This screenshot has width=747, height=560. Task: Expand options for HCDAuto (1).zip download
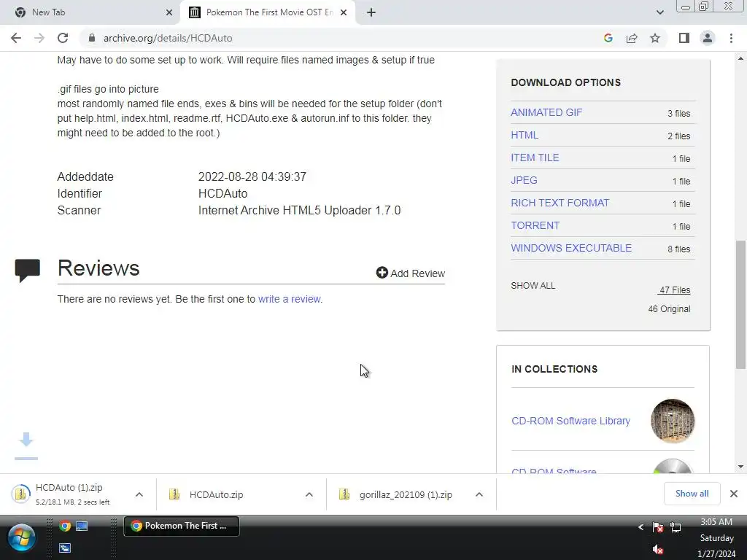[x=139, y=495]
